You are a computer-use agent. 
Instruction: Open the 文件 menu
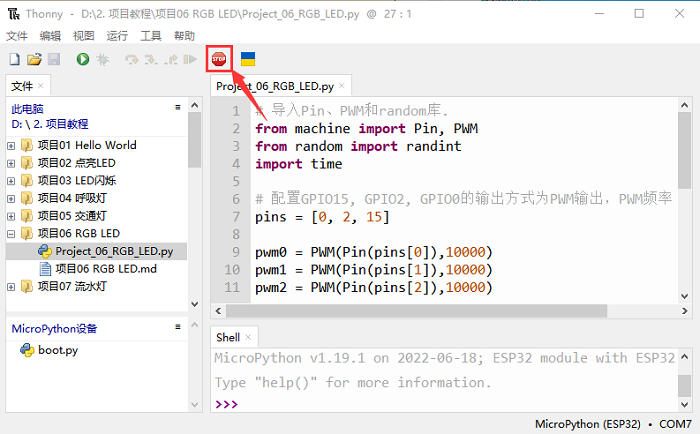click(17, 35)
